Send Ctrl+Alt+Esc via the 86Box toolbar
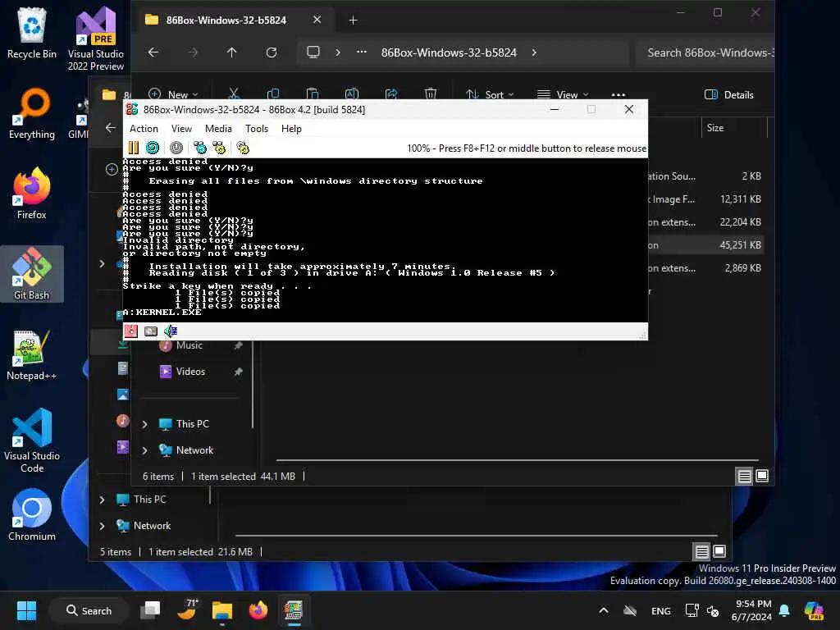The height and width of the screenshot is (630, 840). coord(219,148)
